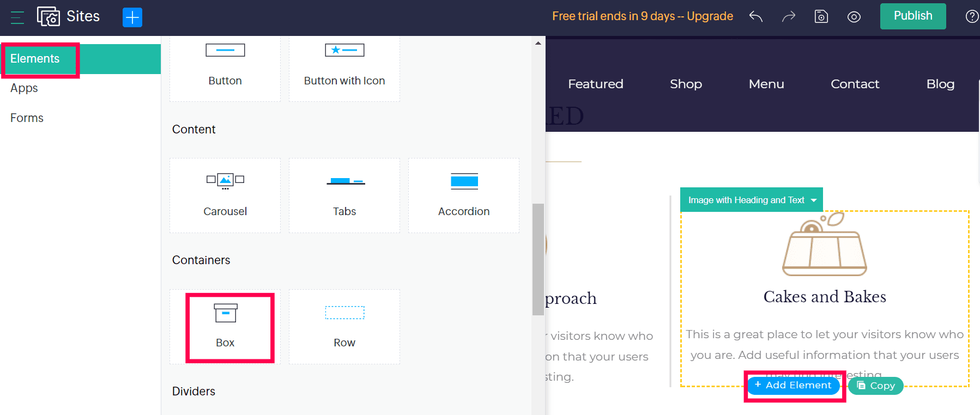This screenshot has height=415, width=980.
Task: Click the save page icon
Action: coord(821,17)
